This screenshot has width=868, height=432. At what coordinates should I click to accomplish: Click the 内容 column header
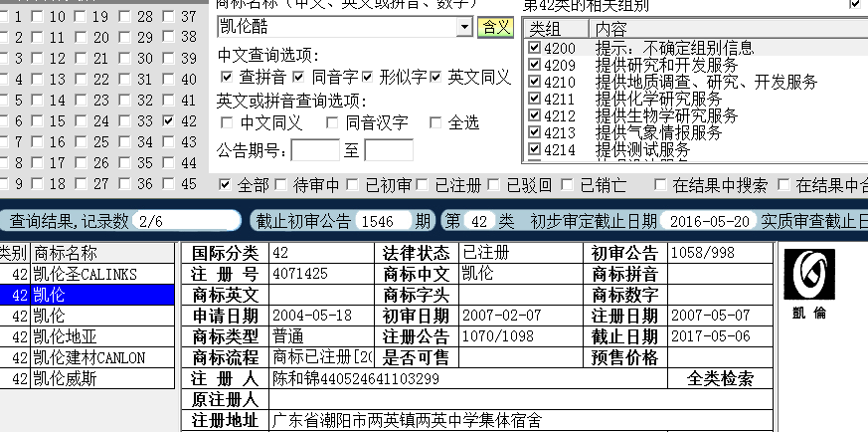coord(728,29)
